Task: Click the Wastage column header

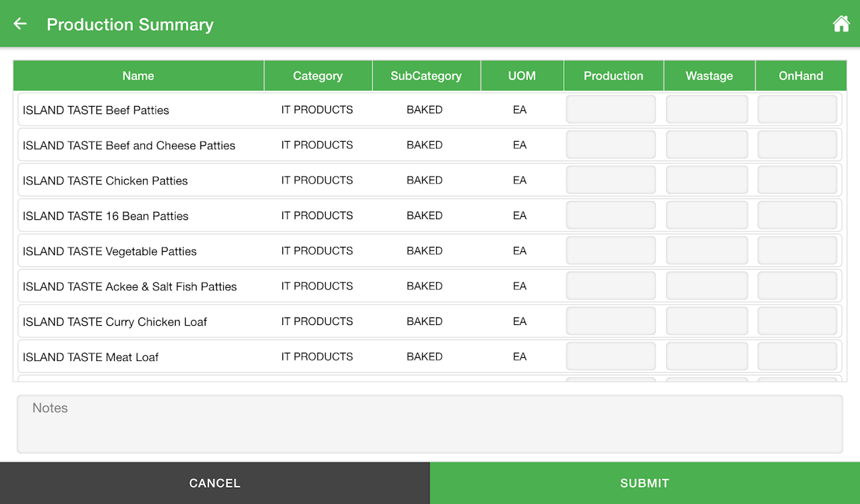Action: (709, 76)
